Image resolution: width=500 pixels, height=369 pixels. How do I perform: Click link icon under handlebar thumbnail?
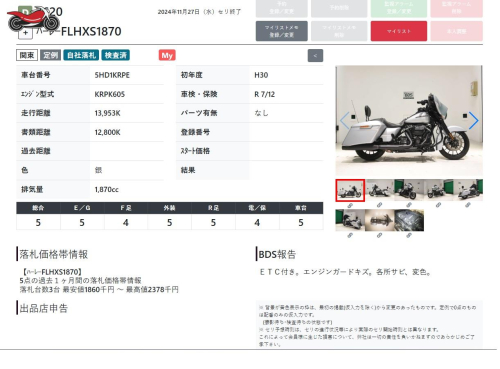pos(379,236)
